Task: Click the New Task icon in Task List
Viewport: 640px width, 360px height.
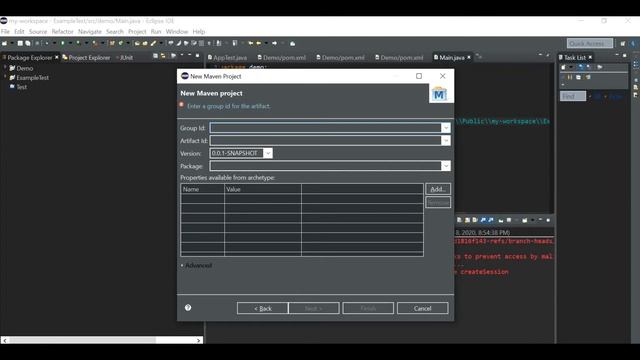Action: [563, 67]
